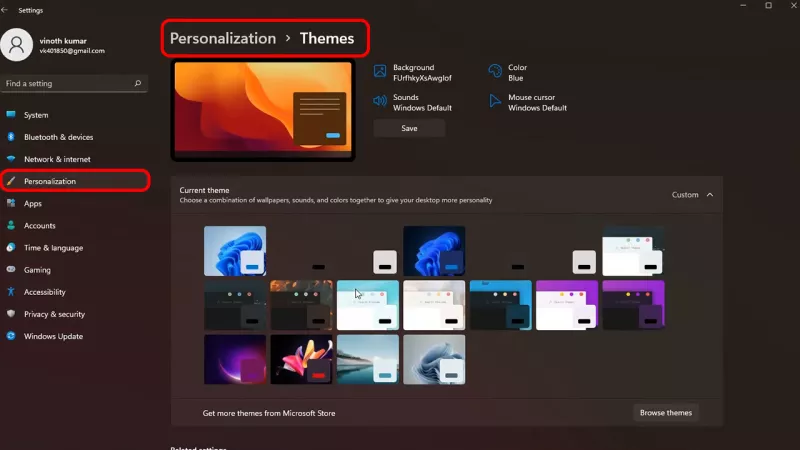Select the white window theme, top row

tap(633, 251)
